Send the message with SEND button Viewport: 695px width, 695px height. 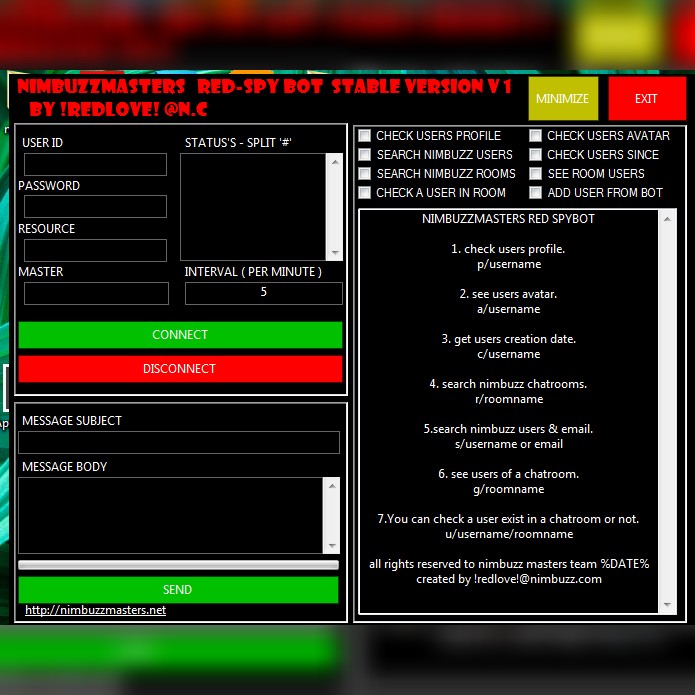(x=178, y=590)
